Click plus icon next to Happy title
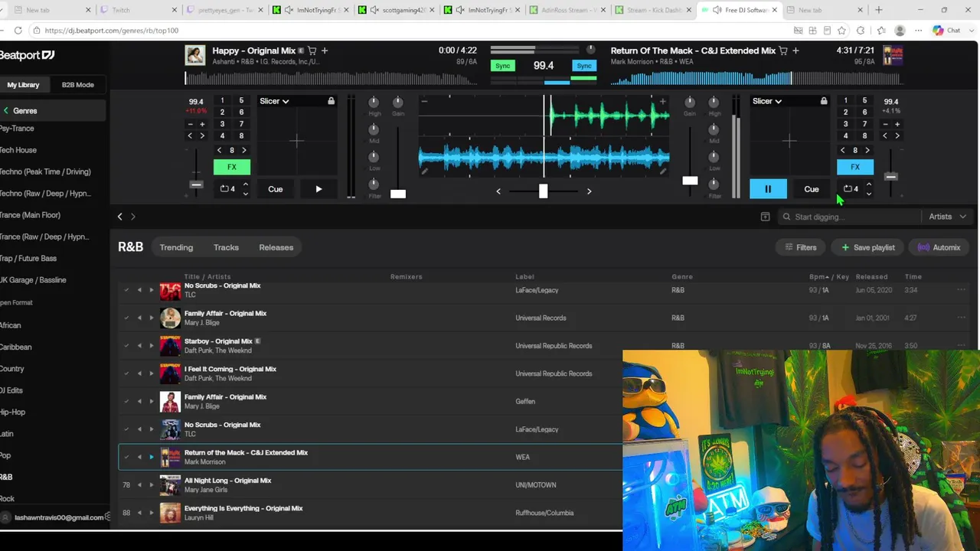The width and height of the screenshot is (980, 551). [x=325, y=51]
